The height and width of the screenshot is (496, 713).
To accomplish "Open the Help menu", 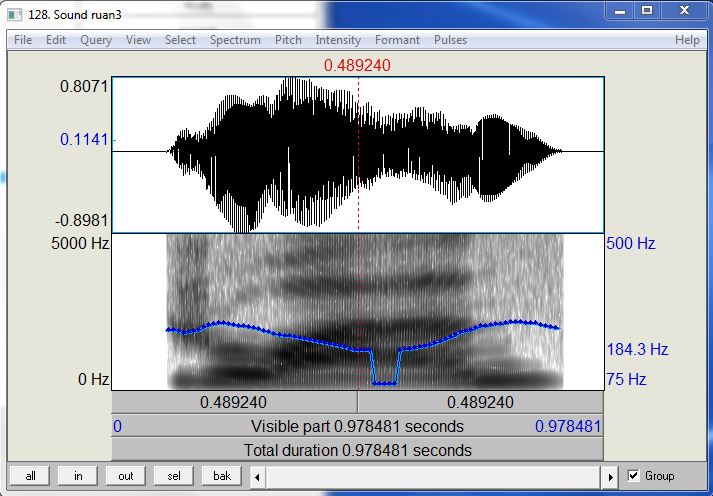I will click(687, 40).
